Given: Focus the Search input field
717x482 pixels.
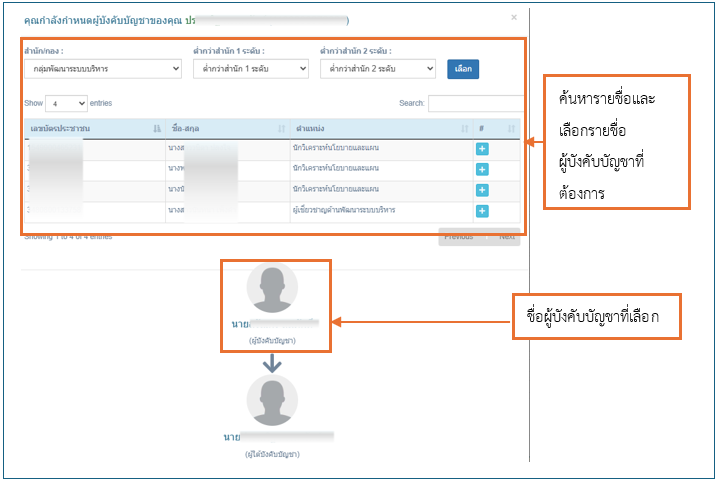Looking at the screenshot, I should 476,103.
